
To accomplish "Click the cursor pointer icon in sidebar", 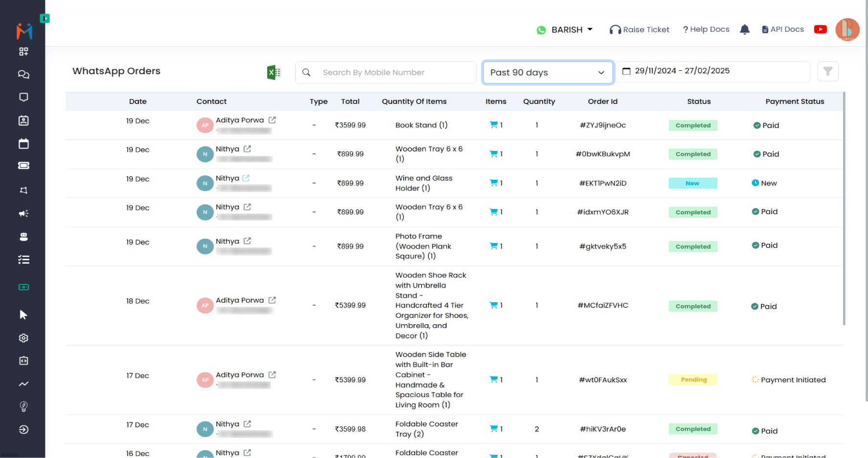I will pyautogui.click(x=23, y=315).
